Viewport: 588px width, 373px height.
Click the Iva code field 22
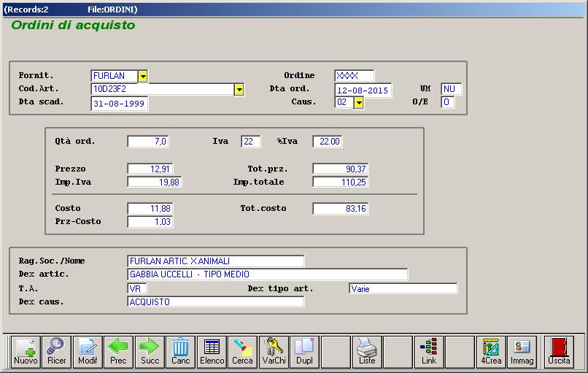(250, 142)
